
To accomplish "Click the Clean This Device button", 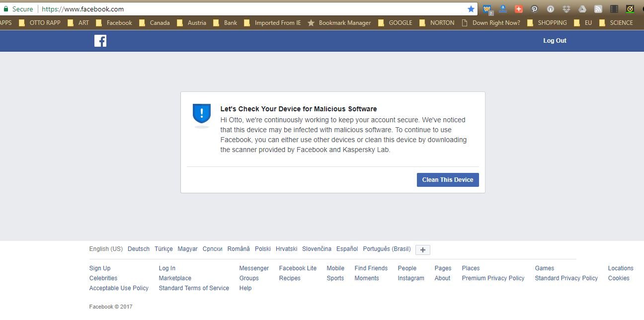I will [x=448, y=180].
